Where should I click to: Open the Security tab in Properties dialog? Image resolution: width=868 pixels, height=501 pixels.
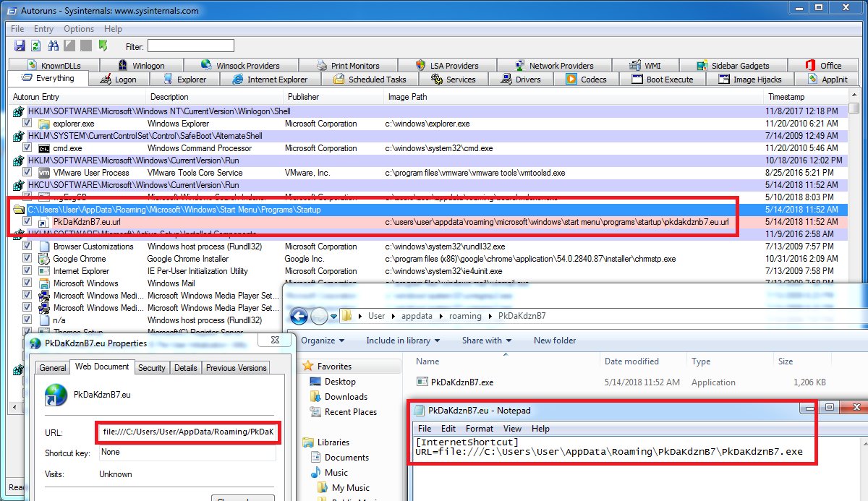[152, 367]
